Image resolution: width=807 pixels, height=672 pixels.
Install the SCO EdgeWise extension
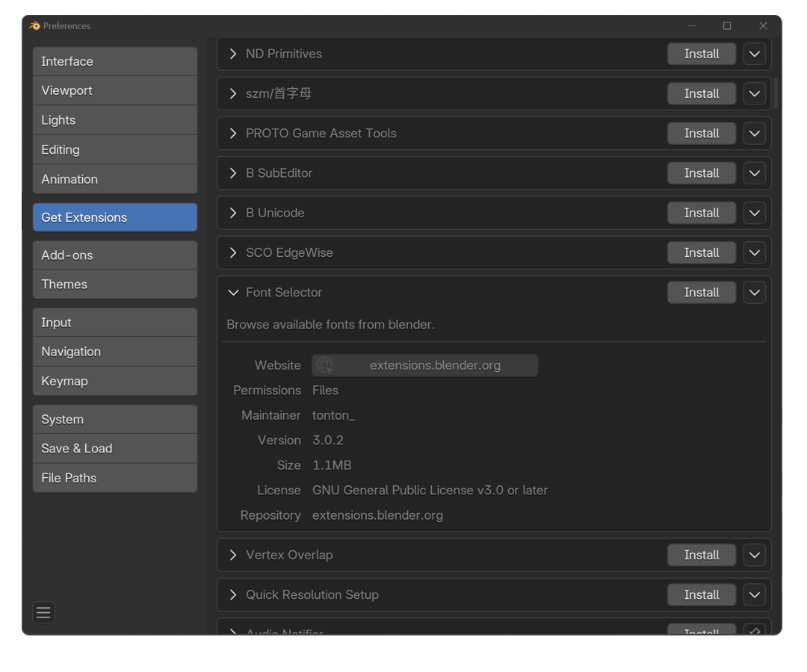click(702, 252)
